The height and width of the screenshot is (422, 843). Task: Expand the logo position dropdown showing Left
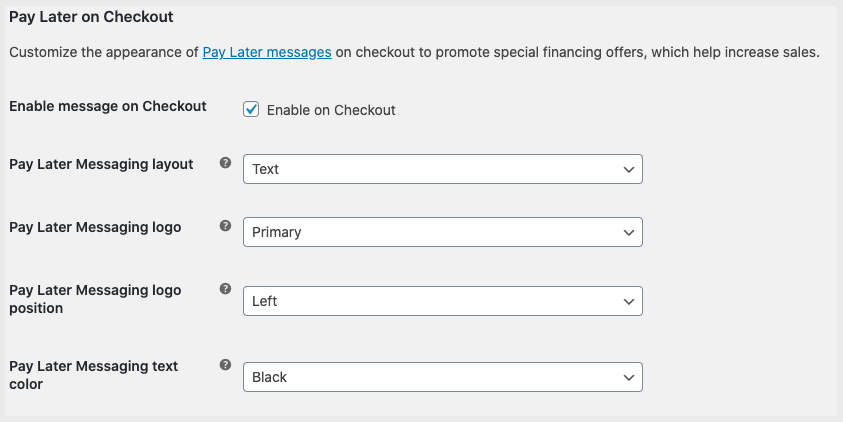click(442, 300)
